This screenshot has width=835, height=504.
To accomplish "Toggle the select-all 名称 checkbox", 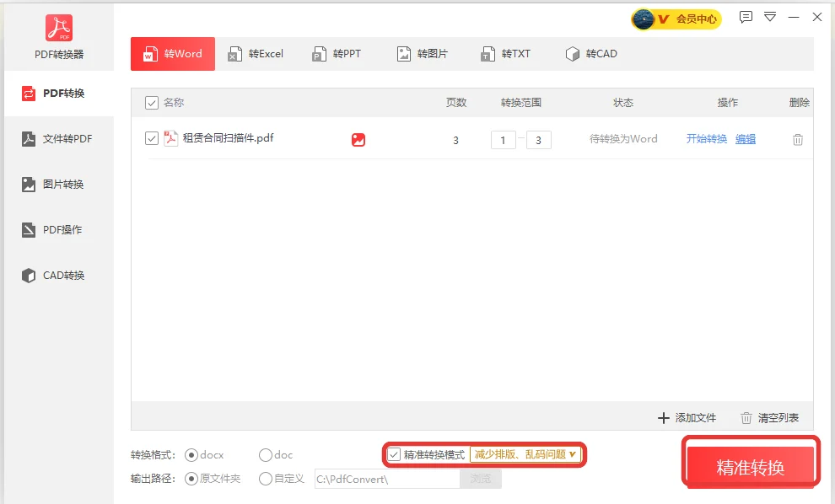I will 152,103.
